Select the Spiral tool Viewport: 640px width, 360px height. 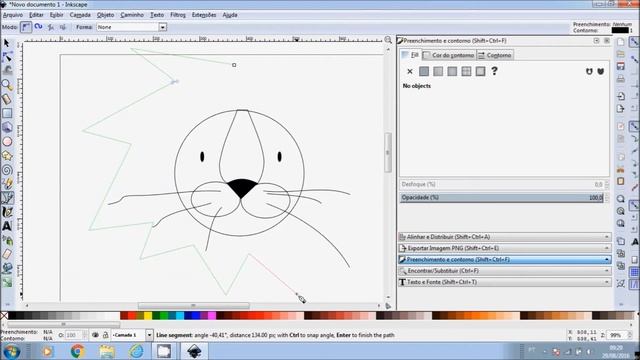pos(7,170)
